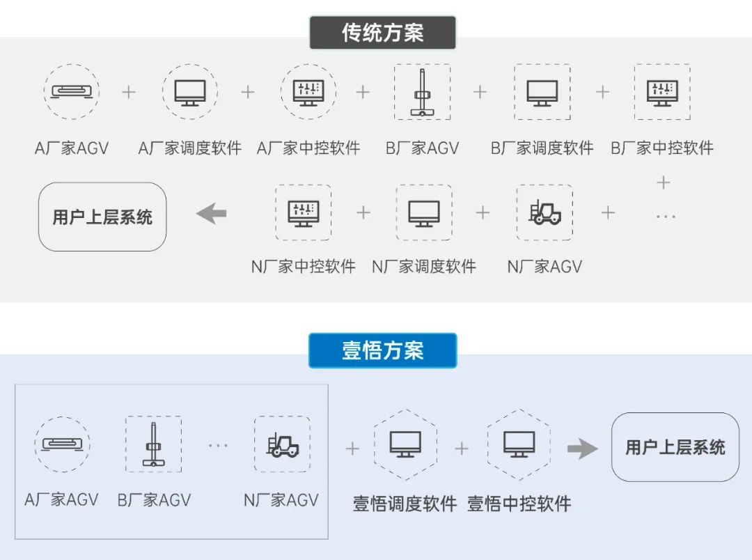This screenshot has width=752, height=560.
Task: Click the left arrow pointing to 用户上层系统
Action: (212, 214)
